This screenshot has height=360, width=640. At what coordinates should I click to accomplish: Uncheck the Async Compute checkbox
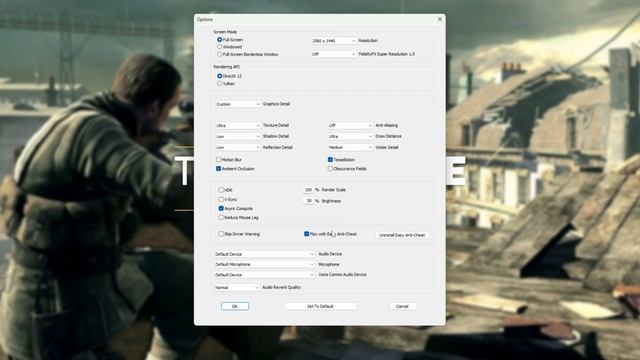click(221, 208)
